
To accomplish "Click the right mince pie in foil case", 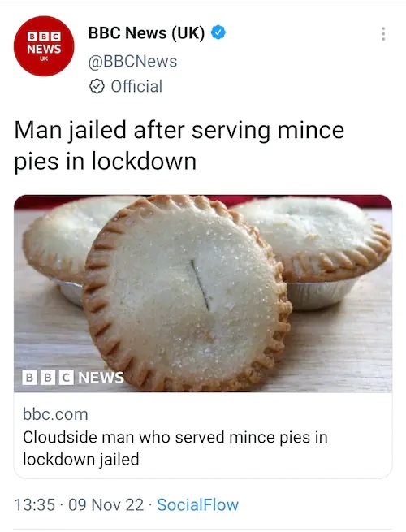I will (313, 251).
